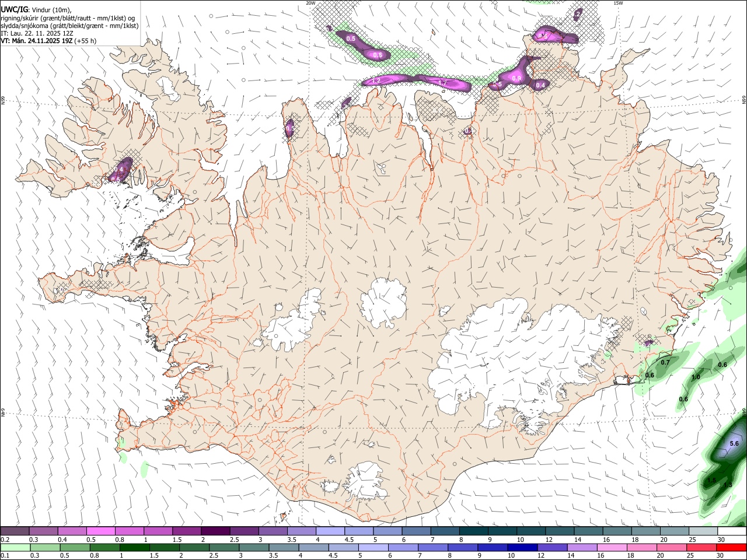Select upper legend pale grey swatch between 25 and 30

click(x=703, y=531)
